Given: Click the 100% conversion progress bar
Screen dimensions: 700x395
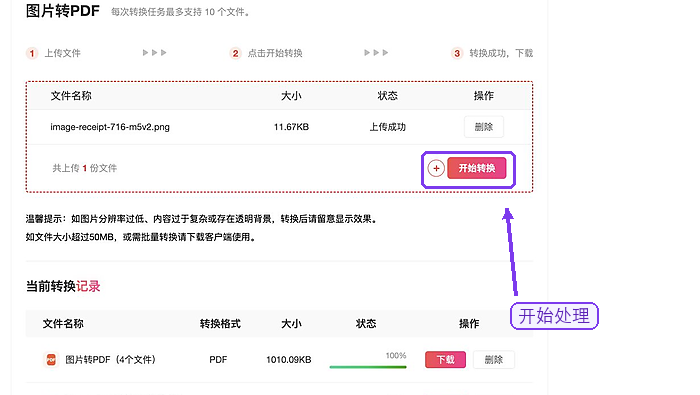Looking at the screenshot, I should pyautogui.click(x=368, y=367).
